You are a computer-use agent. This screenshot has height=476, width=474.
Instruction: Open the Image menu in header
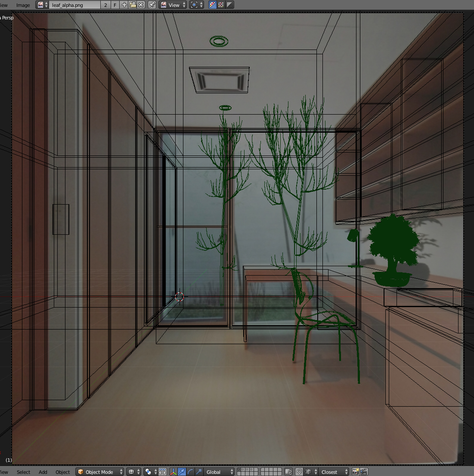coord(23,5)
